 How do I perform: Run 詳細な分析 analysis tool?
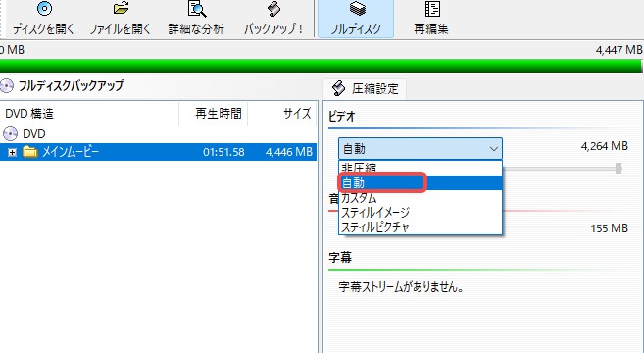pyautogui.click(x=196, y=19)
